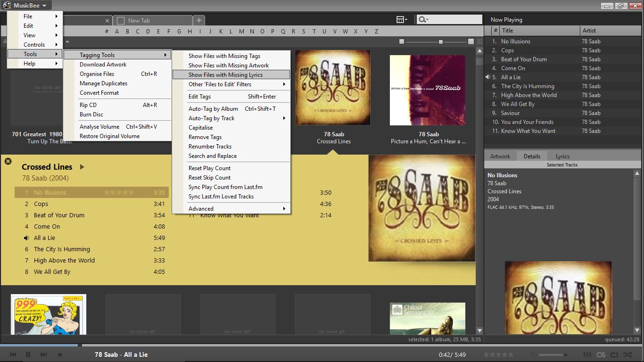644x362 pixels.
Task: Expand the Advanced tagging submenu
Action: pos(231,209)
